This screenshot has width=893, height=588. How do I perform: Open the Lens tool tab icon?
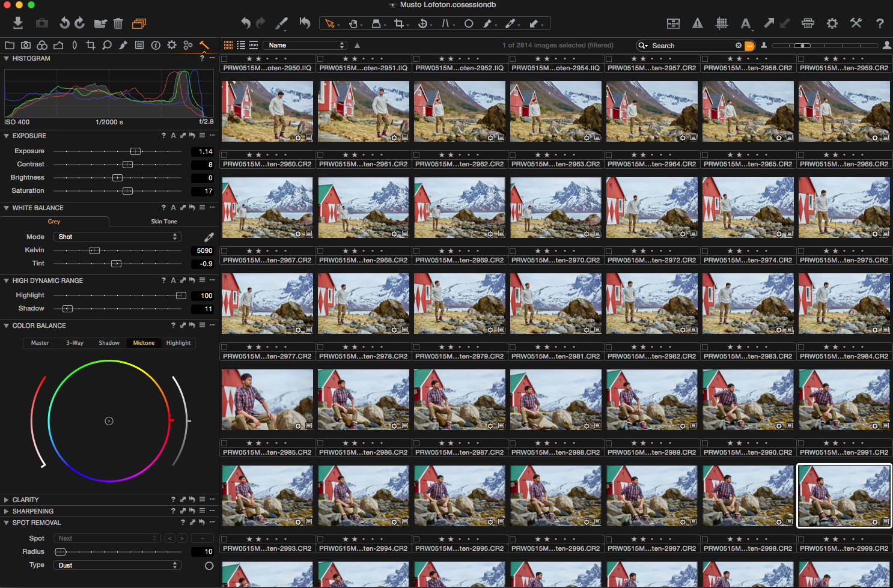coord(75,45)
